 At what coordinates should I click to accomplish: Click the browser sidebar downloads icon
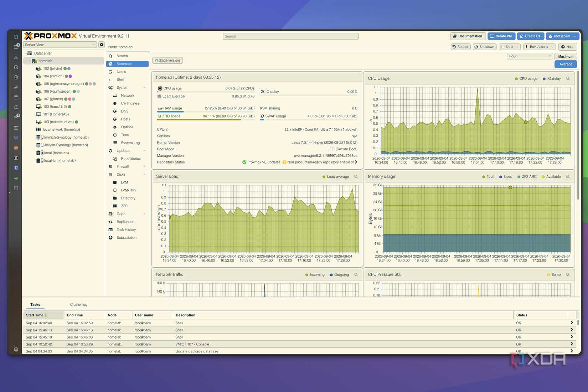[16, 57]
